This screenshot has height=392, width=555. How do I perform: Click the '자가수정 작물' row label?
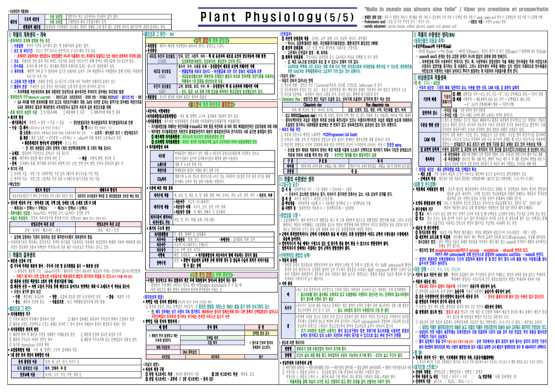coord(161,195)
